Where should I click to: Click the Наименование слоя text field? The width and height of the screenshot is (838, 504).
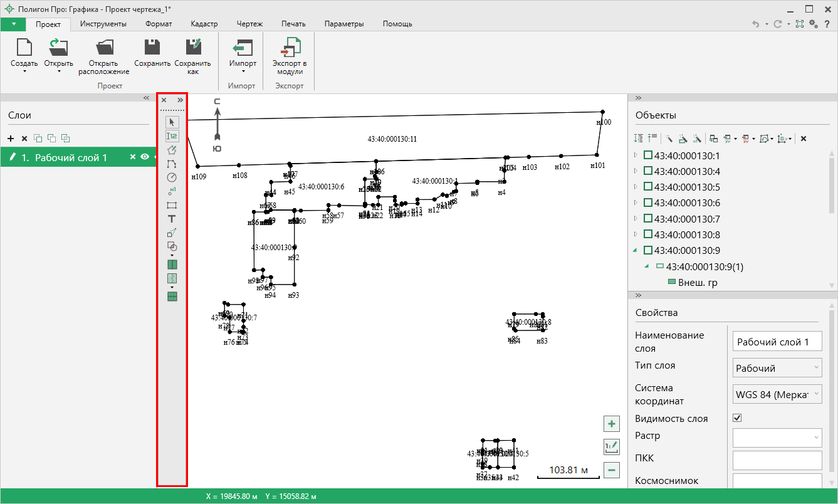pyautogui.click(x=777, y=342)
